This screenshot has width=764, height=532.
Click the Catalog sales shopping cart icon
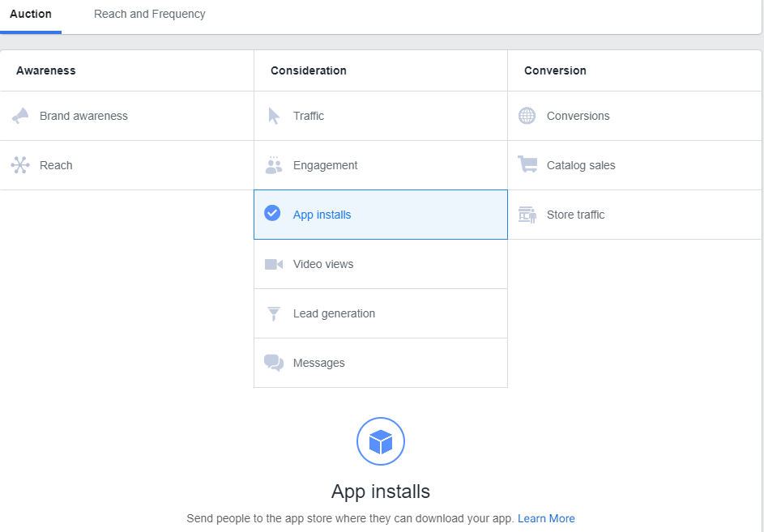coord(527,164)
